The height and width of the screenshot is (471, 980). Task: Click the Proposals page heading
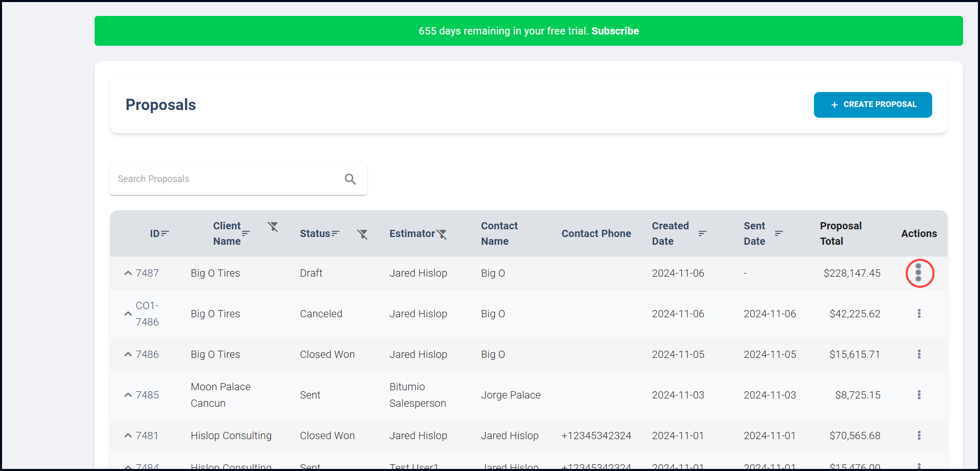coord(160,105)
